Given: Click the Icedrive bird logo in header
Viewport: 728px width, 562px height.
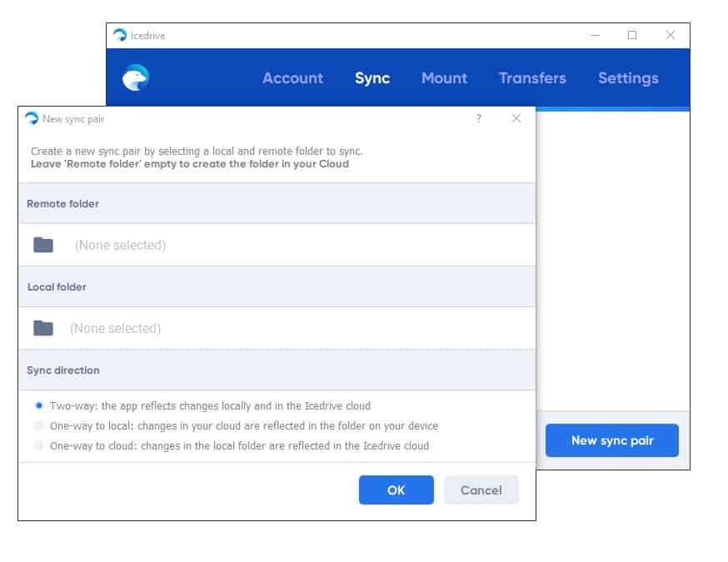Looking at the screenshot, I should [135, 77].
